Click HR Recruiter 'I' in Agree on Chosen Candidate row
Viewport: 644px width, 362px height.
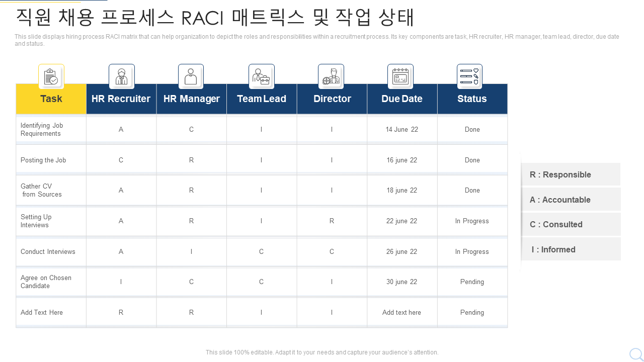[x=121, y=282]
